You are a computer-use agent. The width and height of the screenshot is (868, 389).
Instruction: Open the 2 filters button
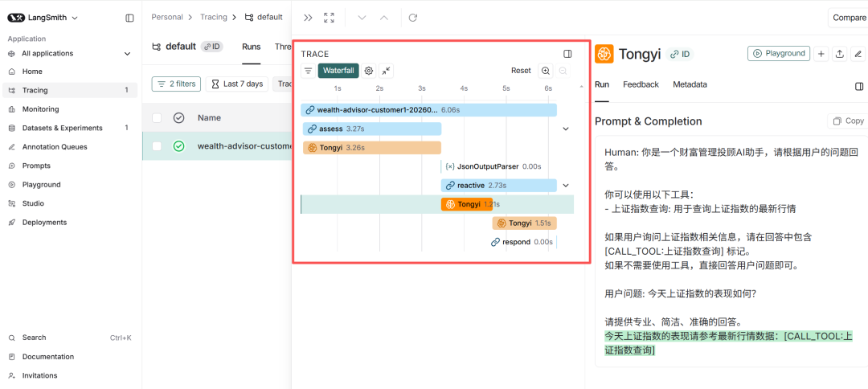tap(176, 84)
